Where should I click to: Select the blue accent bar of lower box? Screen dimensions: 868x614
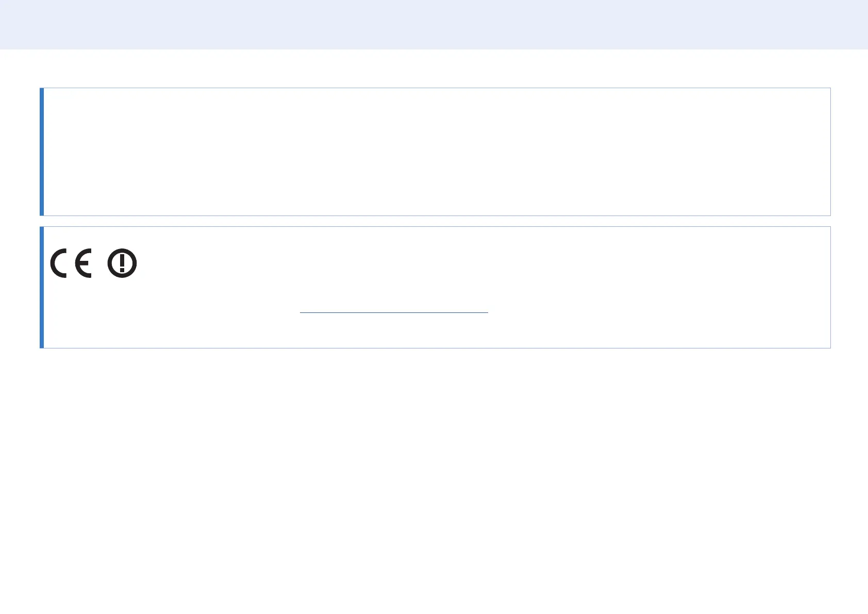tap(42, 287)
